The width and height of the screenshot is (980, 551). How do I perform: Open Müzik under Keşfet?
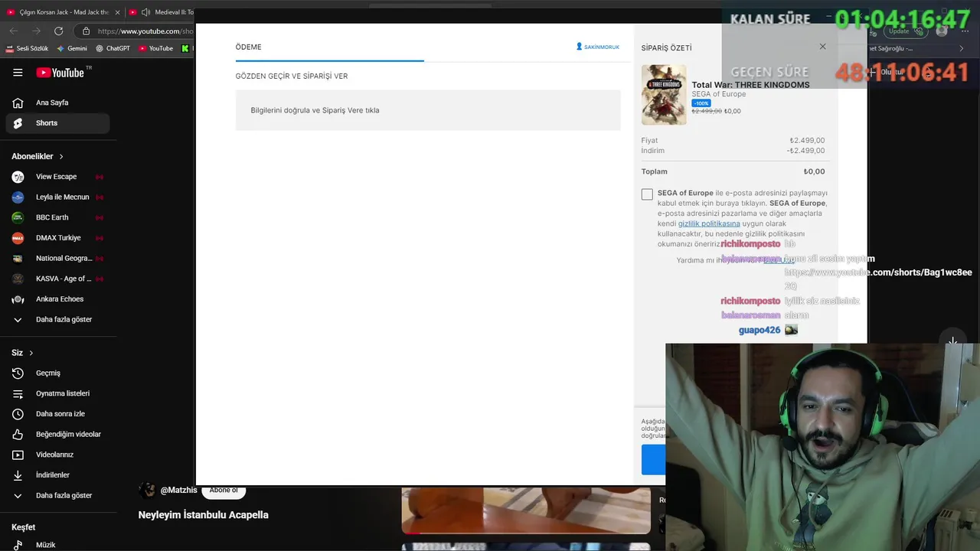pos(57,545)
